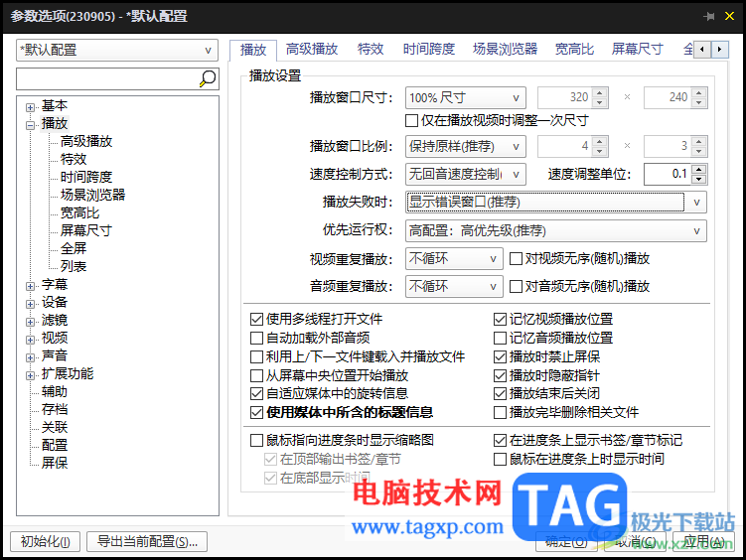
Task: Expand the 设备 tree node
Action: [x=31, y=304]
